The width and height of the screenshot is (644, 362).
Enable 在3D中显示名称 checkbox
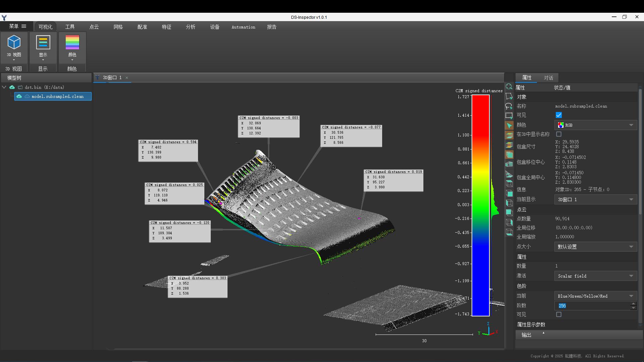[559, 134]
